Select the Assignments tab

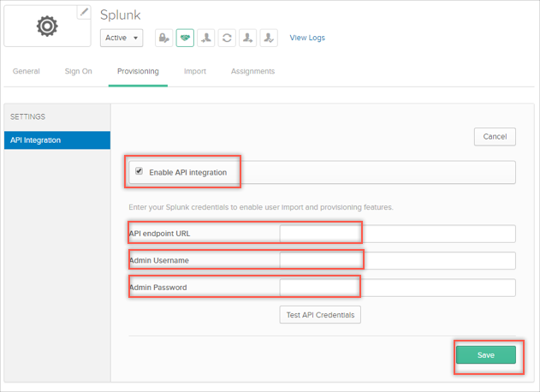252,71
